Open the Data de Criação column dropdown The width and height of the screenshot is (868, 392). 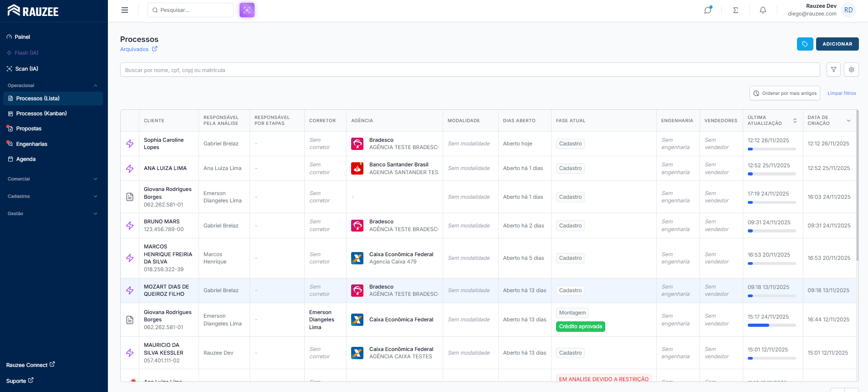click(848, 121)
